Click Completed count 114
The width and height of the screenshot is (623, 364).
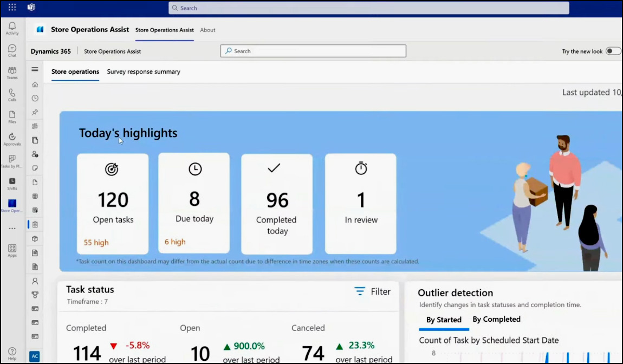point(87,353)
